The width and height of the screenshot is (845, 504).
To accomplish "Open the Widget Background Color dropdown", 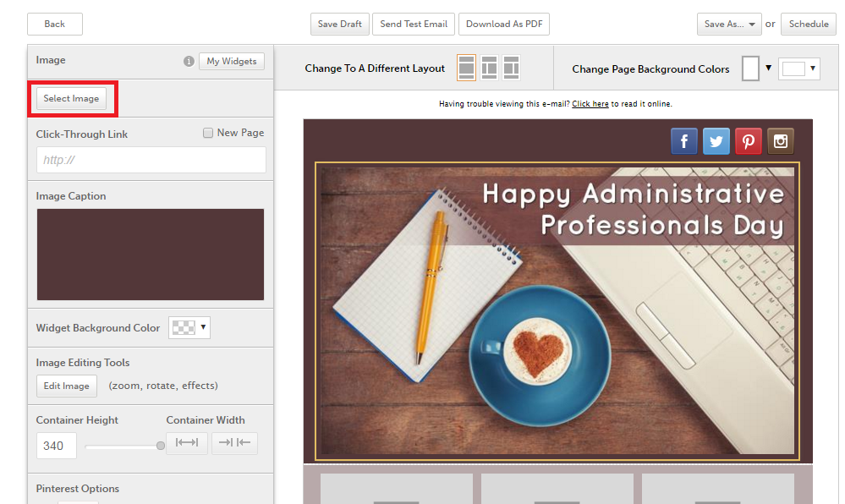I will point(189,328).
